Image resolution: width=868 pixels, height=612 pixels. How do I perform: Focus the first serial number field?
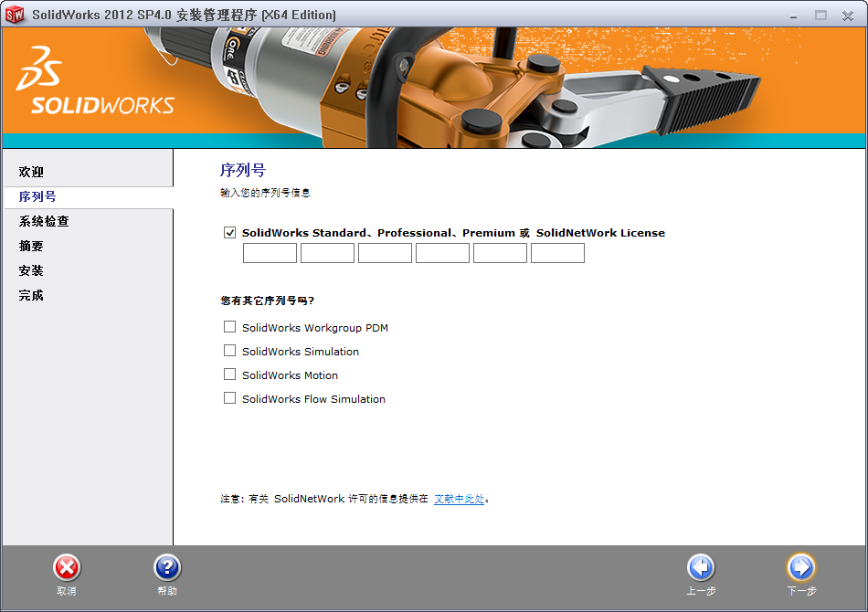pyautogui.click(x=270, y=253)
